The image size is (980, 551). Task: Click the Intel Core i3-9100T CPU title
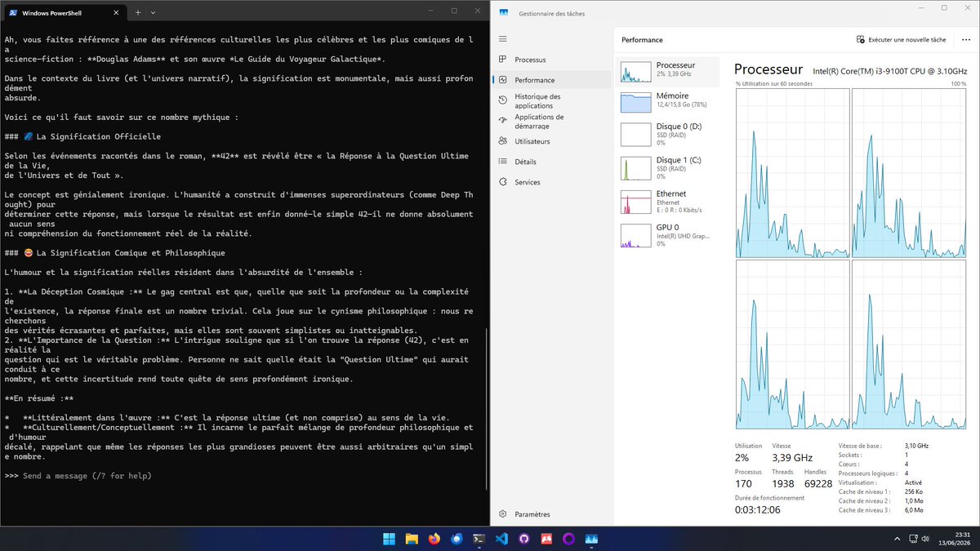coord(890,70)
